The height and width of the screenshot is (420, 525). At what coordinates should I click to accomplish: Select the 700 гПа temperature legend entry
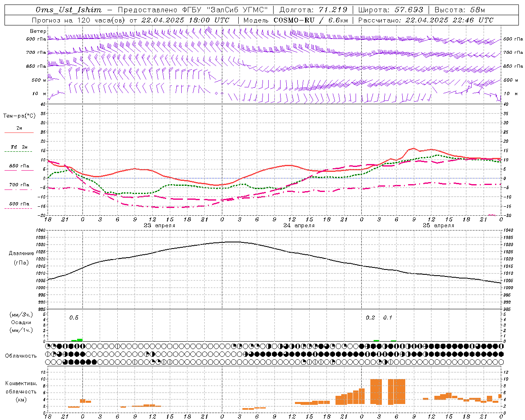click(x=19, y=185)
